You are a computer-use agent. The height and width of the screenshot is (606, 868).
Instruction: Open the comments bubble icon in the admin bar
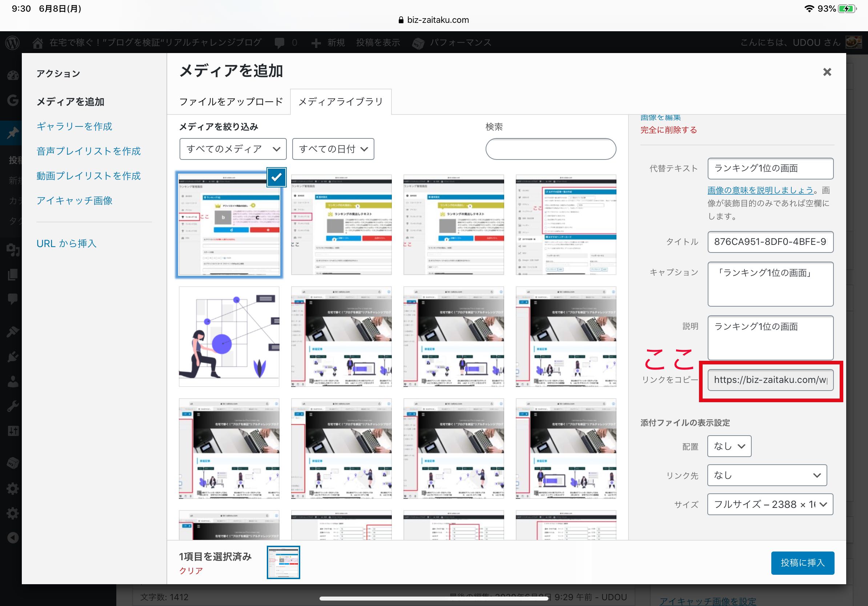[x=280, y=43]
